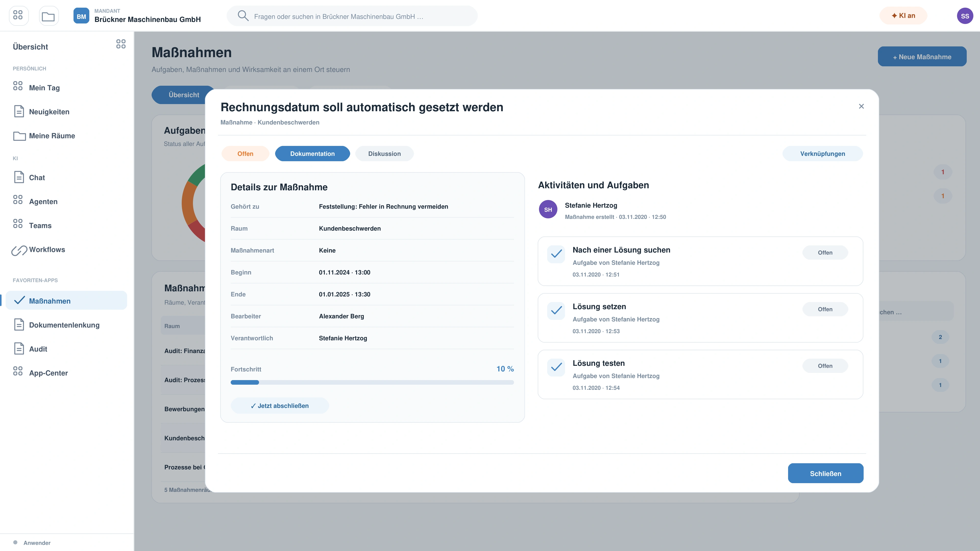980x551 pixels.
Task: Open Offen status of Nach einer Lösung suchen
Action: pos(825,253)
